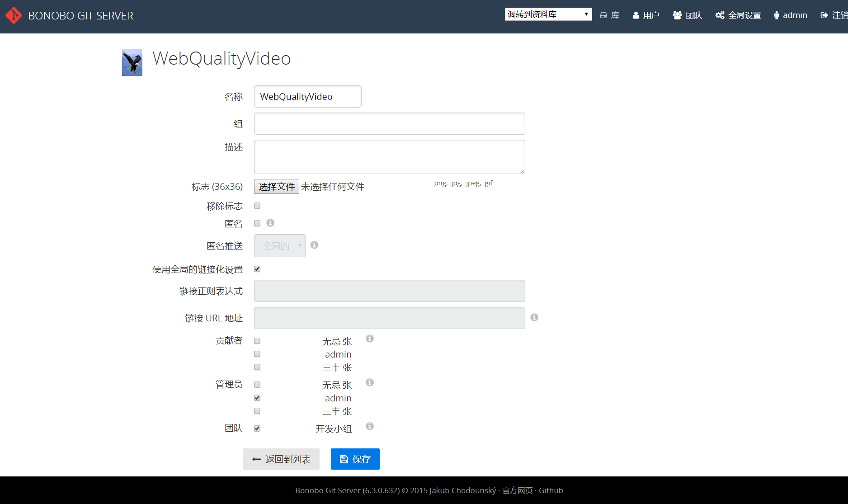The width and height of the screenshot is (848, 504).
Task: Click the BONOBO GIT SERVER title link
Action: (x=80, y=16)
